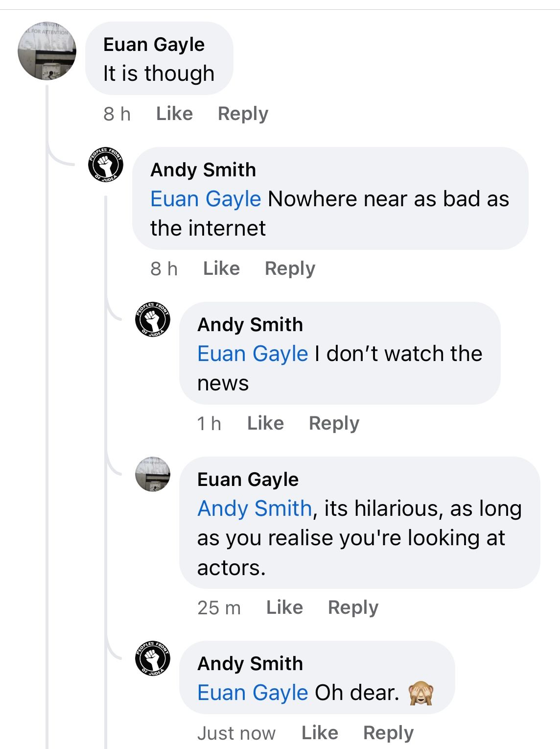Open Euan Gayle author name on top comment
This screenshot has height=749, width=560.
tap(154, 45)
